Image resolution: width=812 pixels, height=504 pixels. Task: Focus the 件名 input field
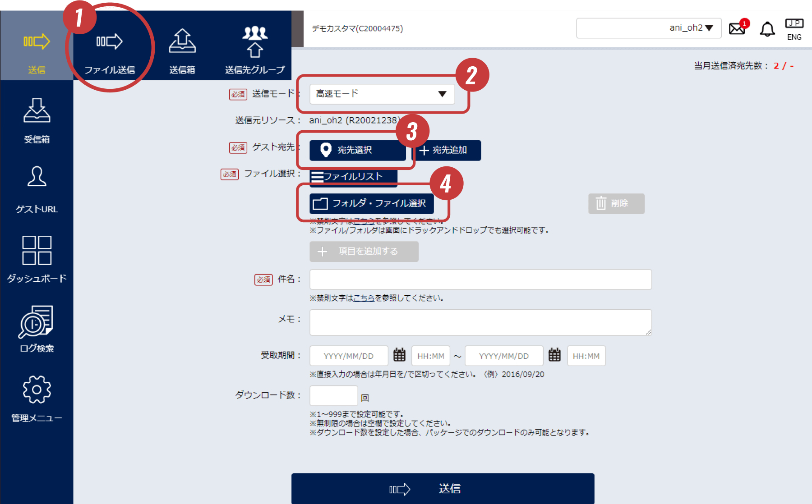(480, 279)
